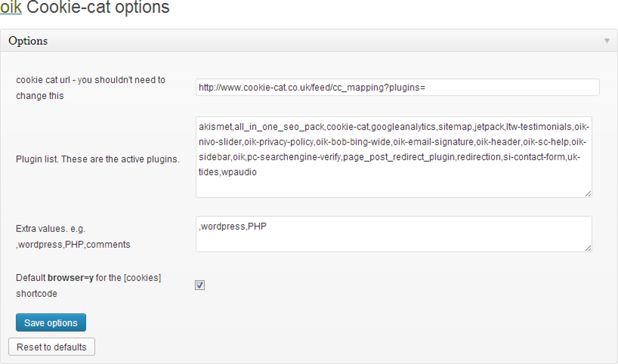Grab the Plugin list textarea resize handle
The image size is (618, 364).
tap(588, 193)
